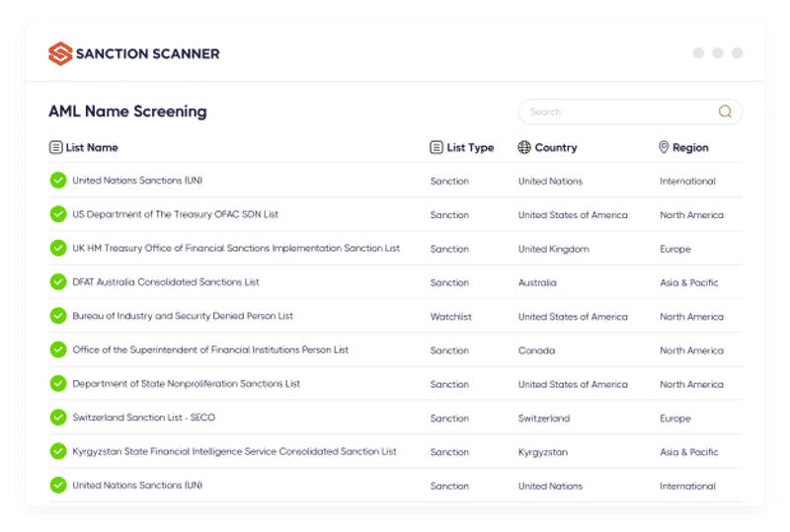Click Europe in the Switzerland row
The image size is (790, 532).
(x=675, y=418)
